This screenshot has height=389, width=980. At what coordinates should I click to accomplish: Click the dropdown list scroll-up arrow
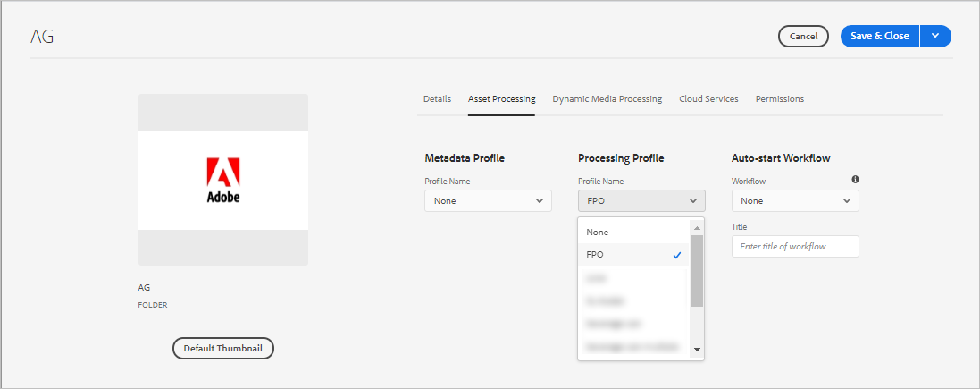pyautogui.click(x=697, y=228)
